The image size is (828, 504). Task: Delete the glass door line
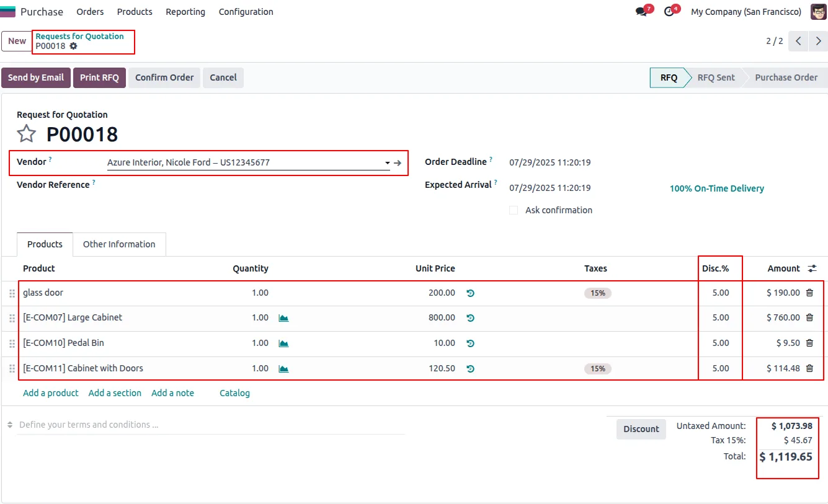click(809, 293)
